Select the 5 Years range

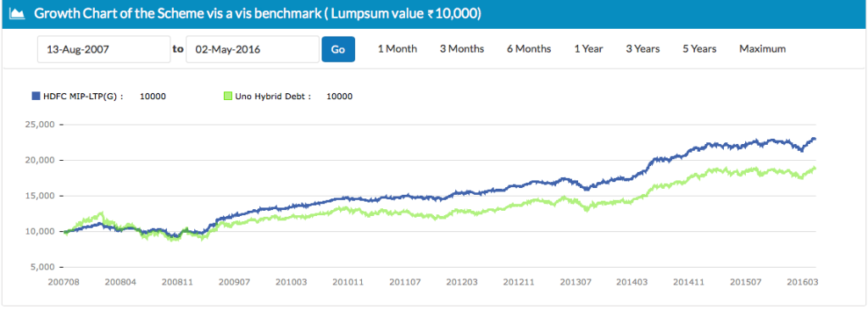point(699,49)
